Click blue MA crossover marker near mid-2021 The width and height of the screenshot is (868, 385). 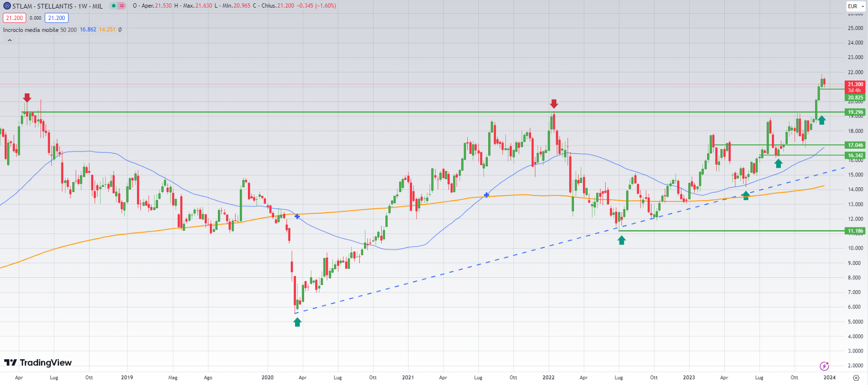point(486,195)
